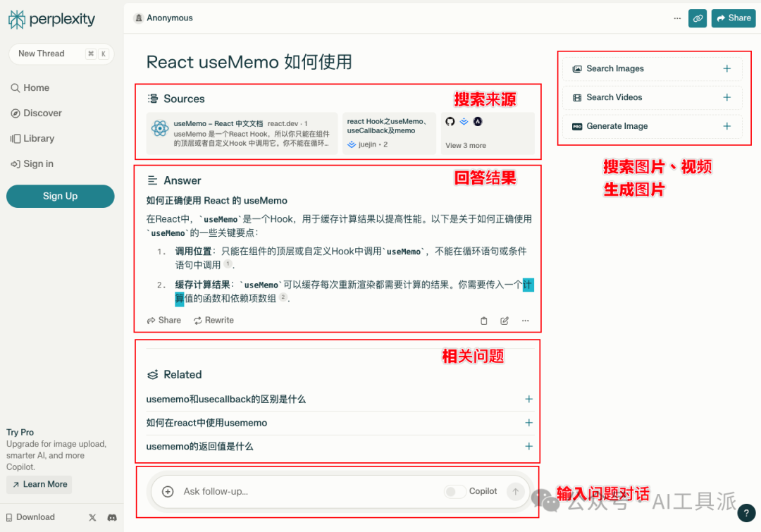This screenshot has height=532, width=761.
Task: Click the Sign in arrow icon
Action: tap(16, 164)
